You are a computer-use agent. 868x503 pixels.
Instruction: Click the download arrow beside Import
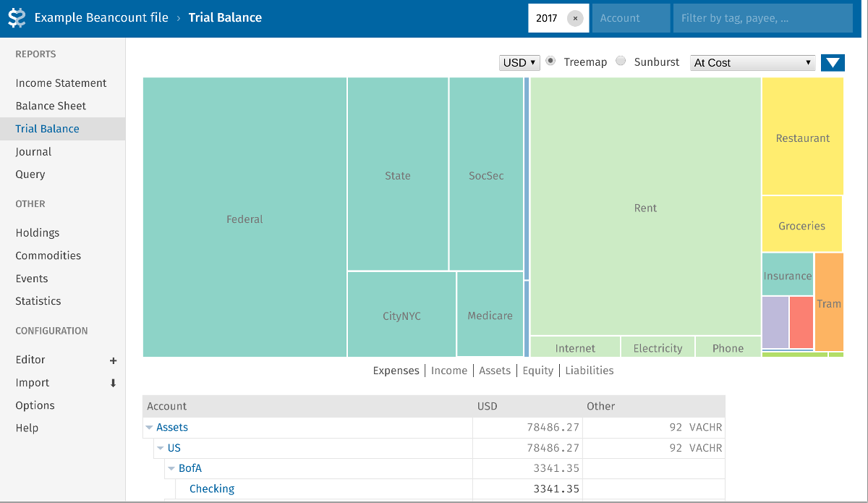point(113,383)
